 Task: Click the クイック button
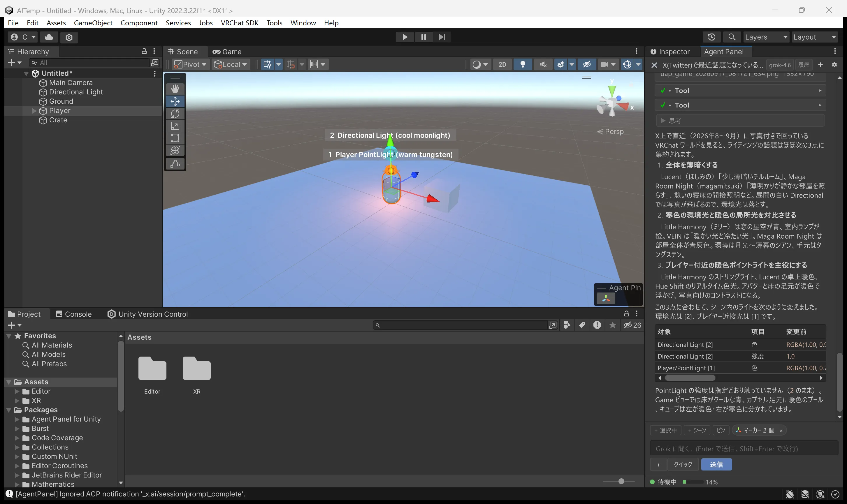pos(683,464)
